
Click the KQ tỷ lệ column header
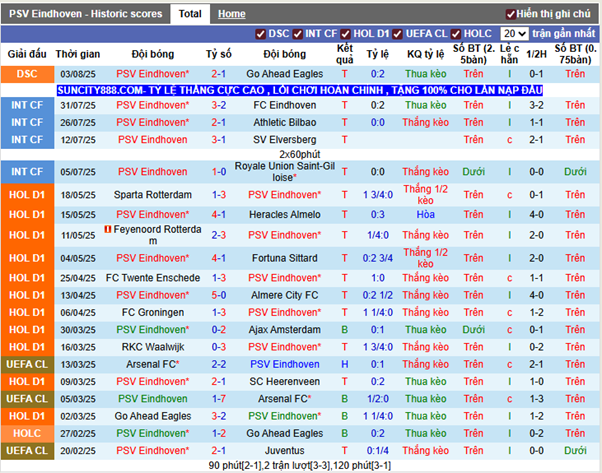425,54
